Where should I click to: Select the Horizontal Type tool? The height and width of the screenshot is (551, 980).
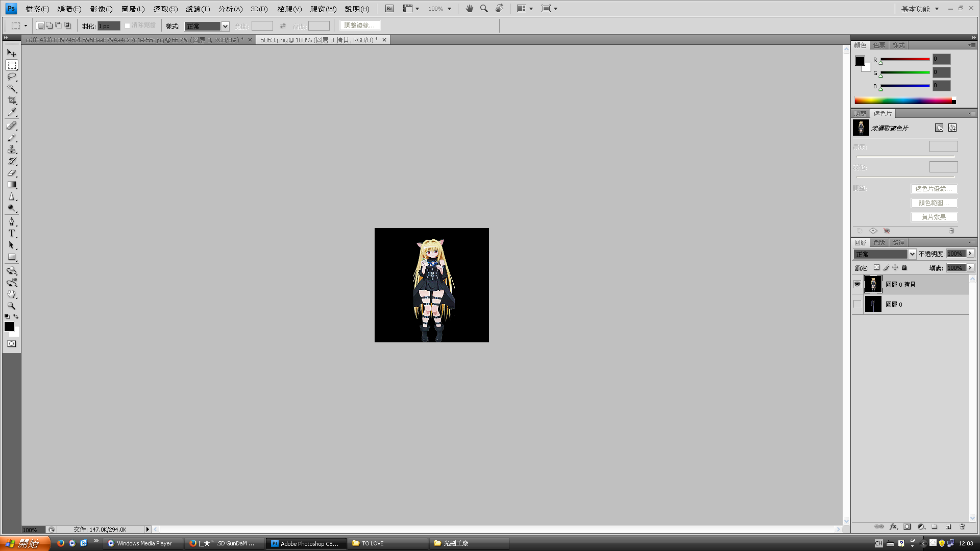click(12, 233)
